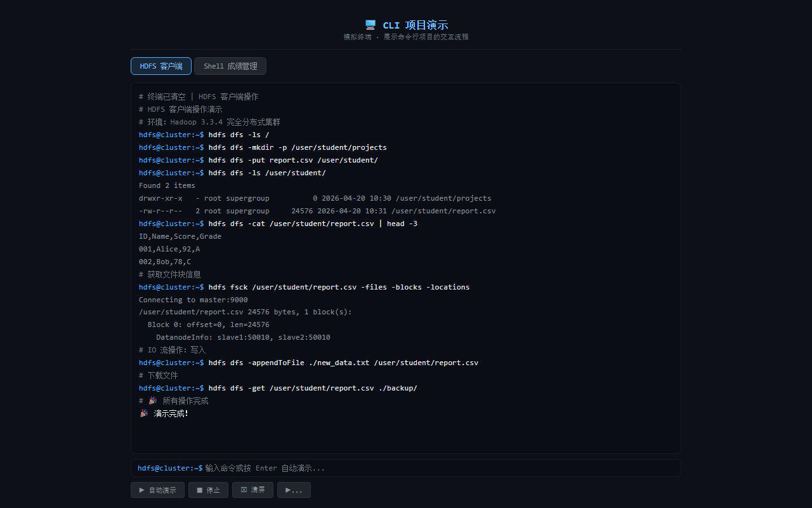This screenshot has width=812, height=508.
Task: Click the computer icon beside CLI 项目演示
Action: click(370, 25)
